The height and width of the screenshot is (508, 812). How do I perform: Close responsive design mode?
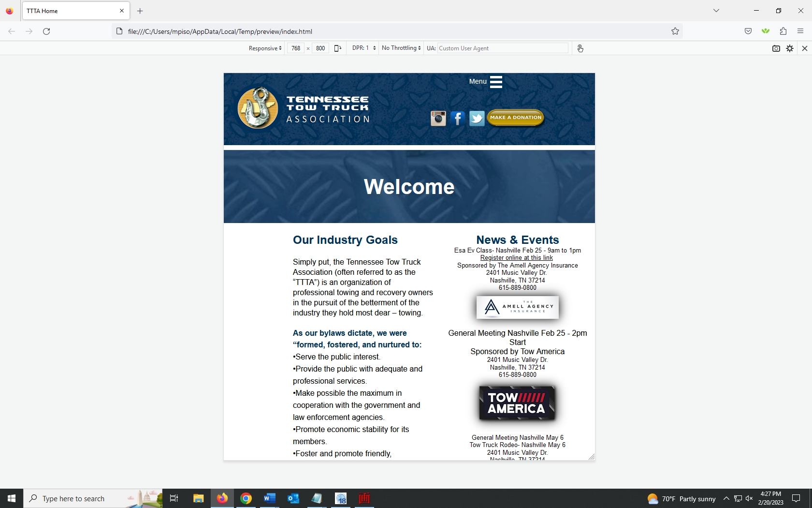coord(805,48)
